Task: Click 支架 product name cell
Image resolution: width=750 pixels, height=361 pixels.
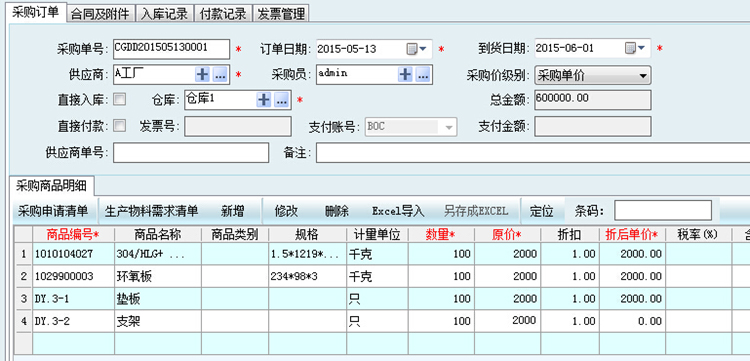Action: tap(157, 321)
